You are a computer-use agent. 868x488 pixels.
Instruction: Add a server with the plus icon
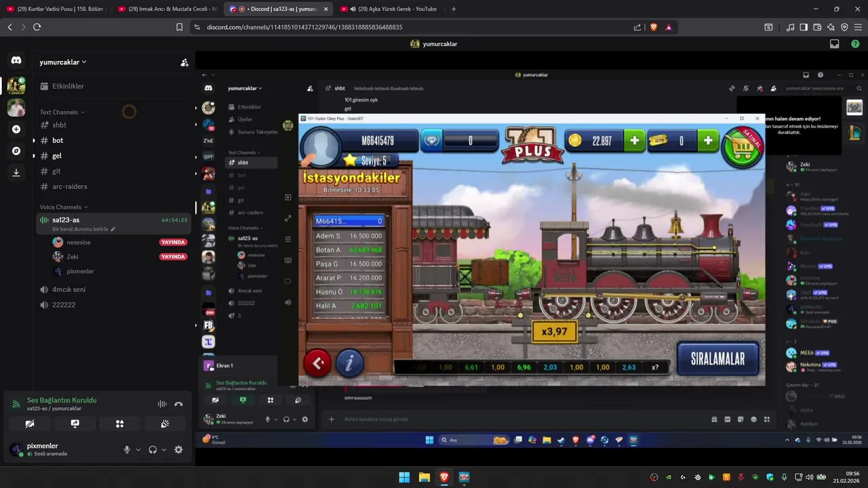coord(16,129)
